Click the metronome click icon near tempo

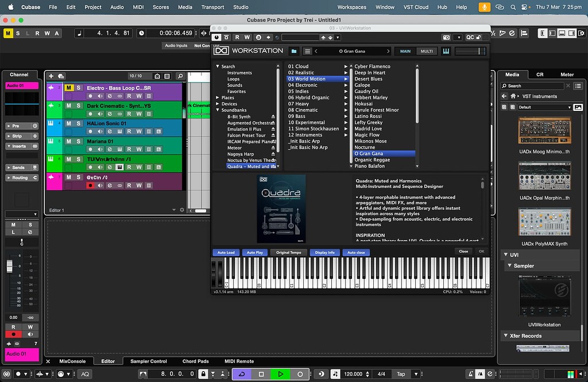pyautogui.click(x=335, y=374)
